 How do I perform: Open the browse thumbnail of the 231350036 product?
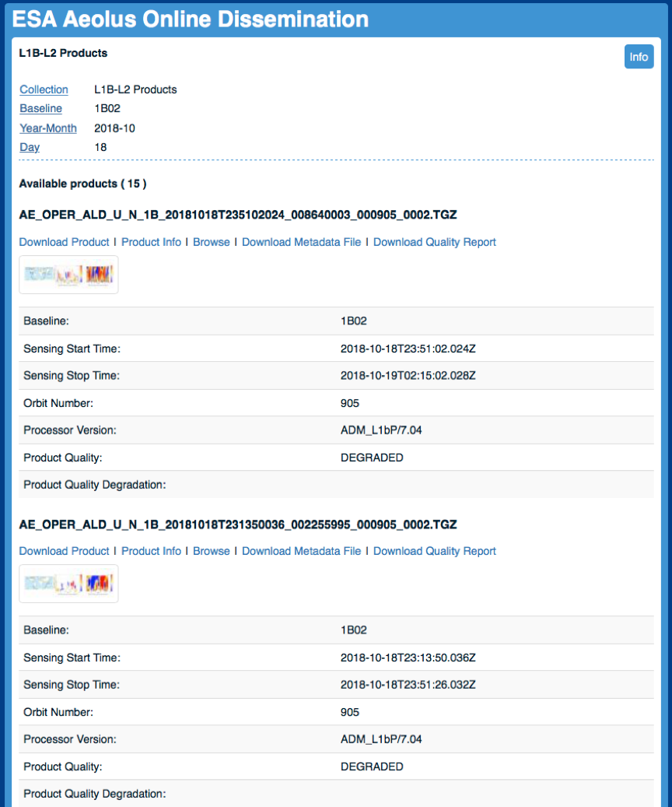point(68,584)
